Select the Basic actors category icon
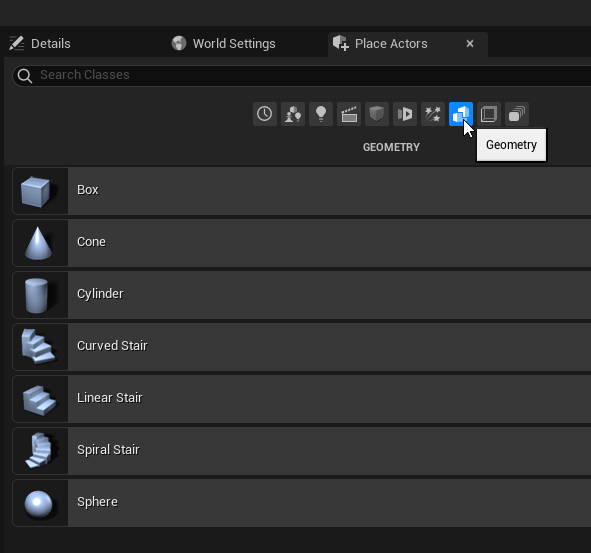 (x=293, y=114)
